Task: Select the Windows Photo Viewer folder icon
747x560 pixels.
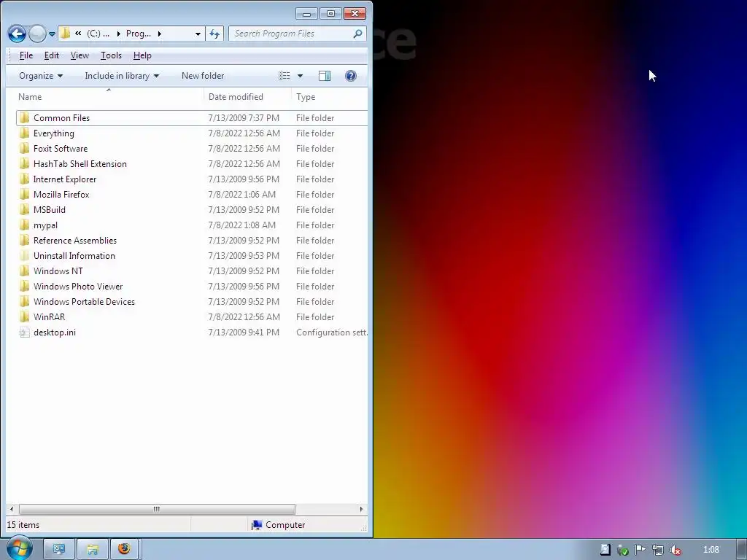Action: 24,286
